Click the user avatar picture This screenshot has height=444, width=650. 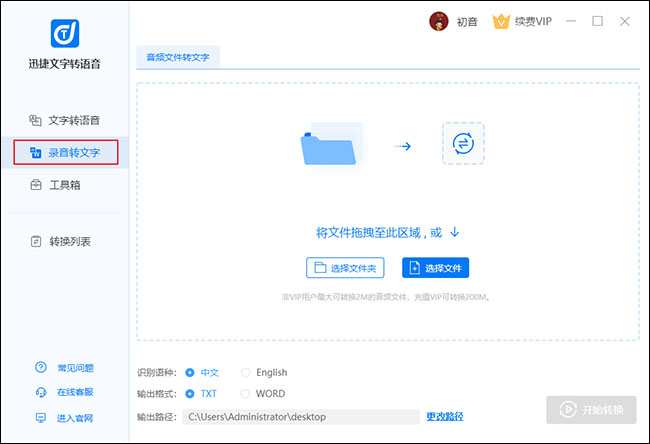[439, 21]
